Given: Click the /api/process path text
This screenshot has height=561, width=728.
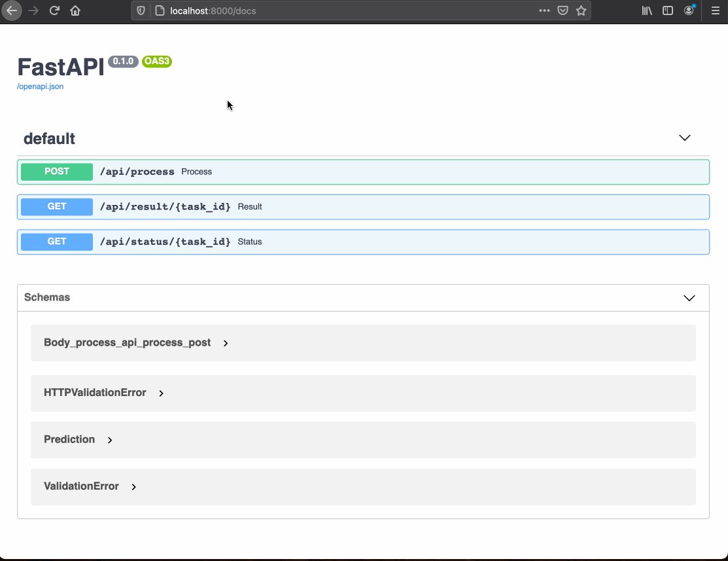Looking at the screenshot, I should tap(137, 172).
